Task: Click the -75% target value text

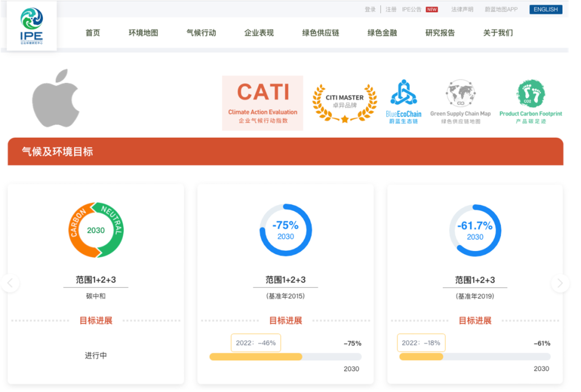Action: coord(352,344)
